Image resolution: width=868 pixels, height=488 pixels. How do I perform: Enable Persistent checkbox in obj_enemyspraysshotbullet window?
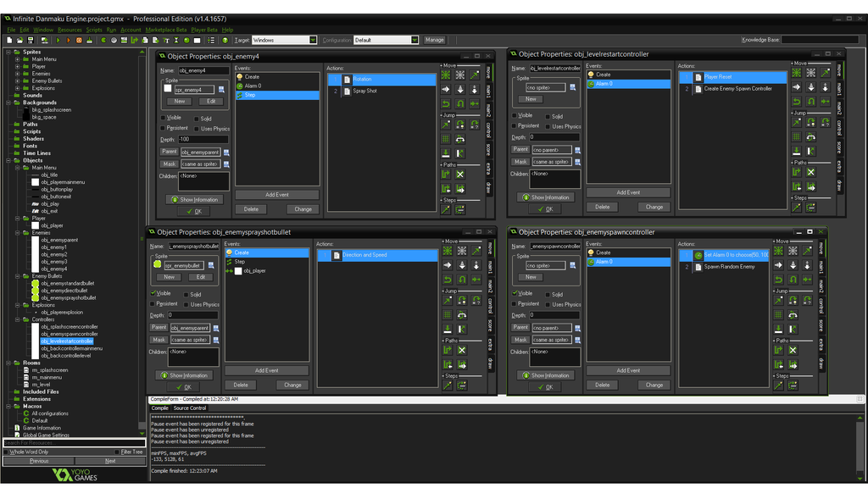pos(153,303)
